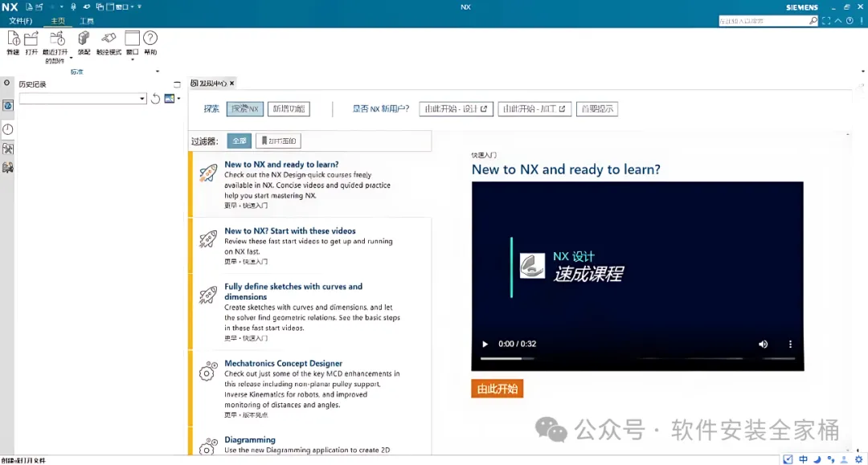Click the 中 input method tray icon
This screenshot has width=868, height=465.
point(803,459)
